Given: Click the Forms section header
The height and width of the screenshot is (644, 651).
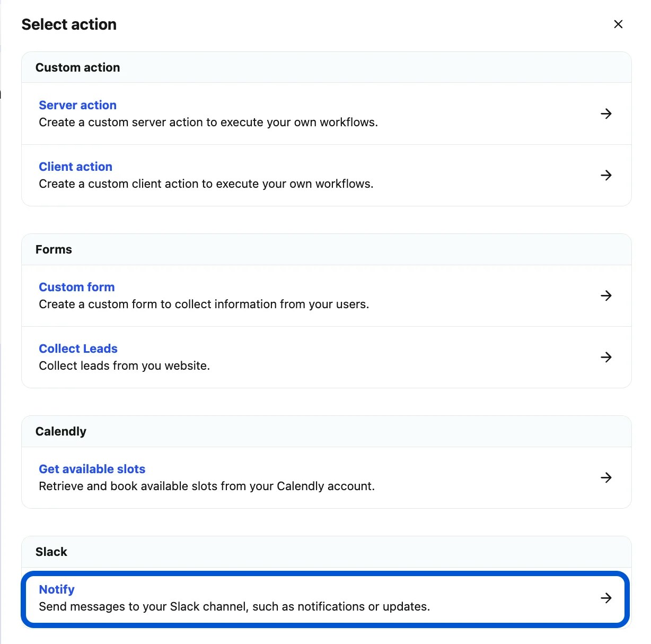Looking at the screenshot, I should pyautogui.click(x=54, y=249).
